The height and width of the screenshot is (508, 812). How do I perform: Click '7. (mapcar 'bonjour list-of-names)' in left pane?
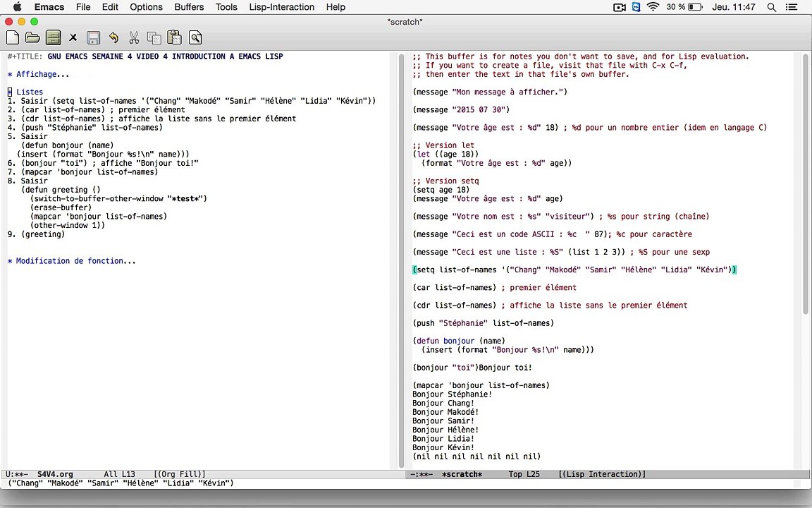83,172
